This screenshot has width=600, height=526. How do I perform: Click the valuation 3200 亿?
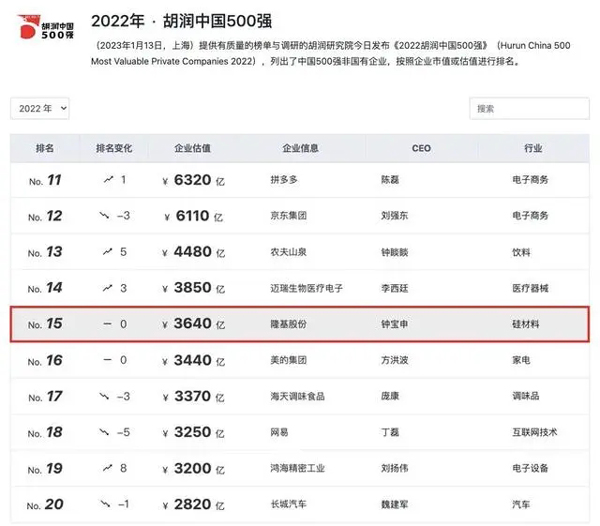194,469
